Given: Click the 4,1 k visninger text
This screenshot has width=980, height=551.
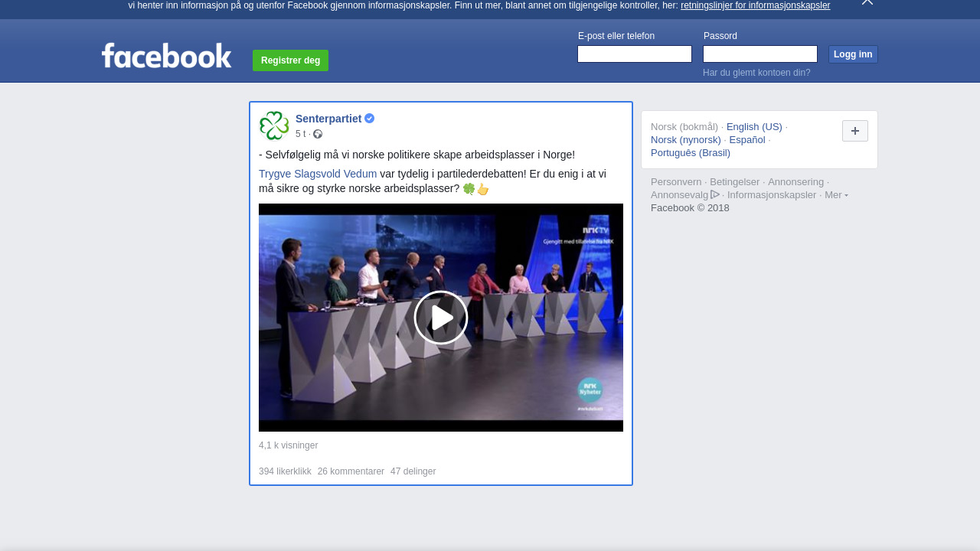Looking at the screenshot, I should coord(288,445).
